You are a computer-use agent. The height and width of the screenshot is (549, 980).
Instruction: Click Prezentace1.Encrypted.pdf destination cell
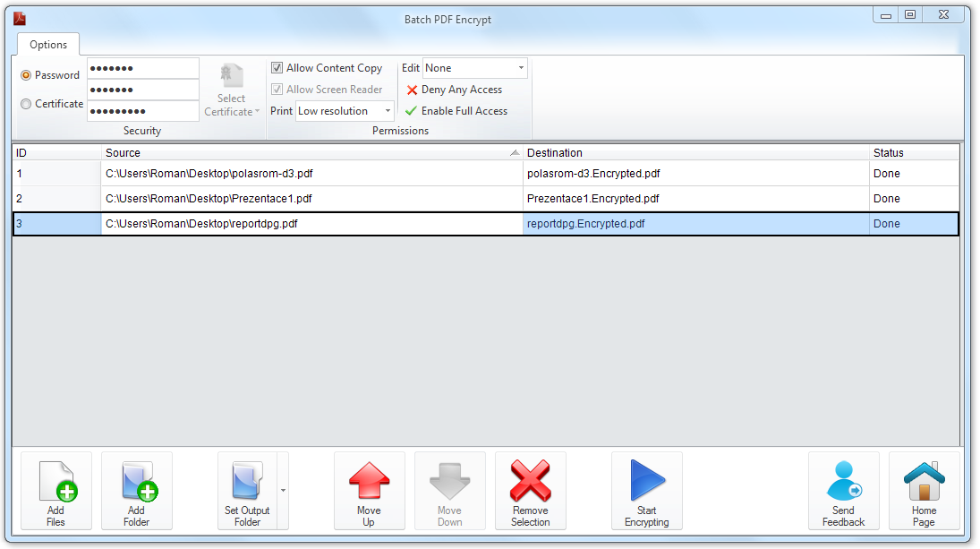[695, 198]
